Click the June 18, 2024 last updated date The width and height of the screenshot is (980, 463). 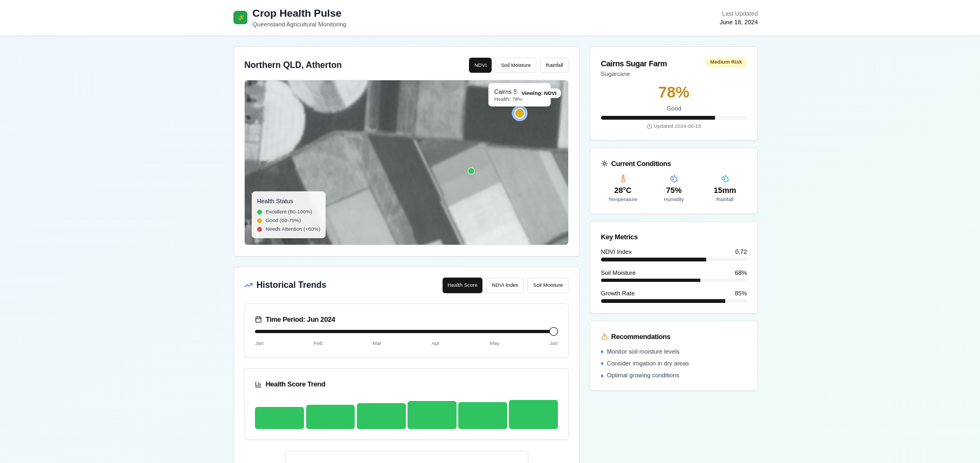[x=739, y=22]
